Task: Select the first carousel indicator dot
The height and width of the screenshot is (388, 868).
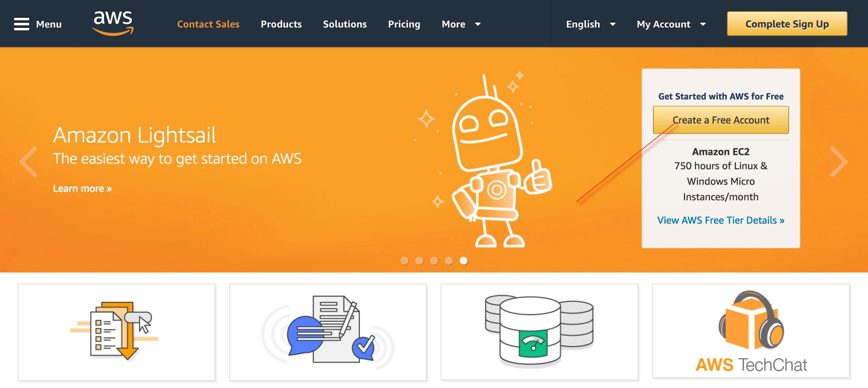Action: tap(404, 261)
